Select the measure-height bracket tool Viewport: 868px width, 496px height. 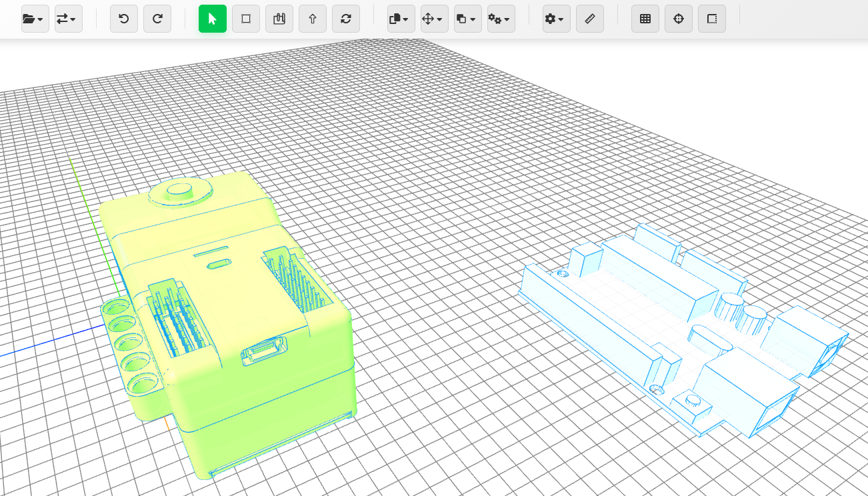tap(279, 19)
